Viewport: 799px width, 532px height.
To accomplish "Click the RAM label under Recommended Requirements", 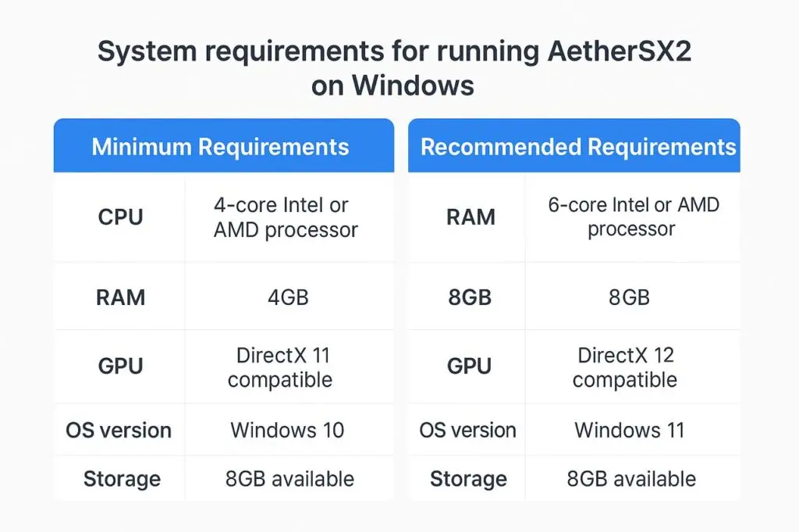I will point(470,217).
